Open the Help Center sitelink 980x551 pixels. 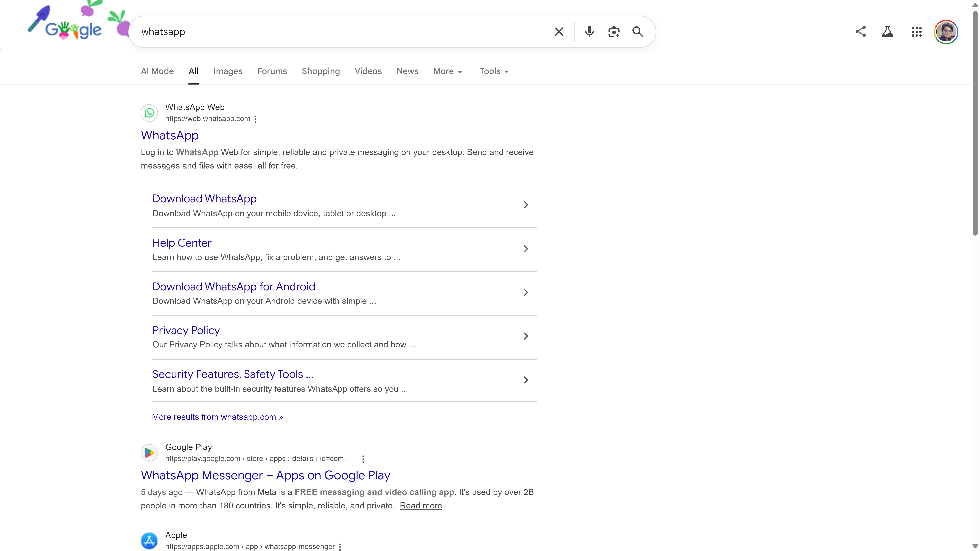182,243
